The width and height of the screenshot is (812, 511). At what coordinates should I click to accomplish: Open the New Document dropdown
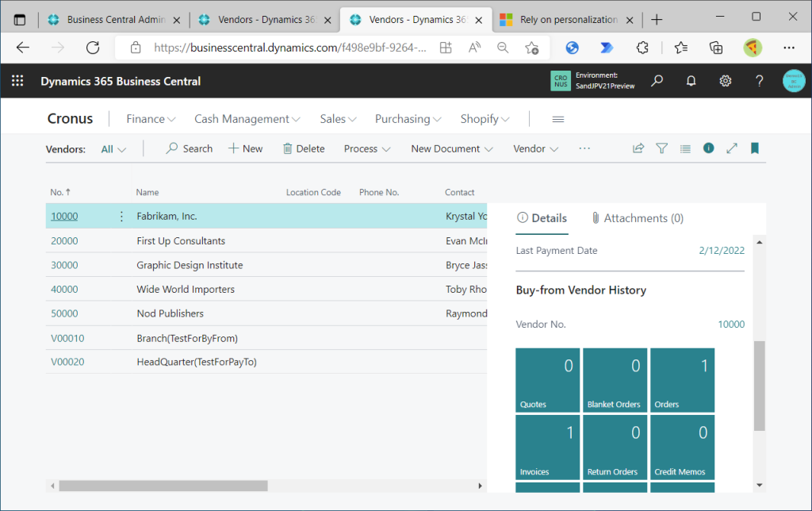tap(451, 148)
